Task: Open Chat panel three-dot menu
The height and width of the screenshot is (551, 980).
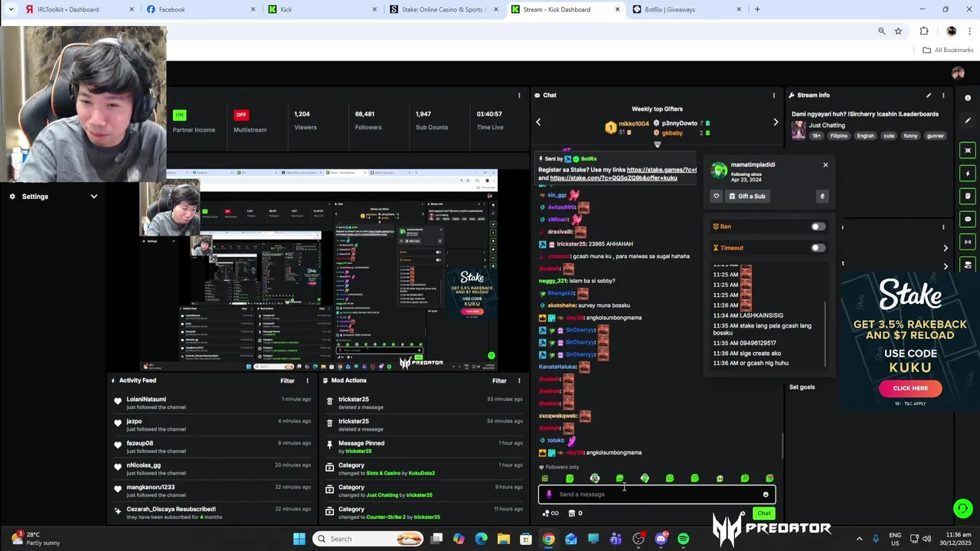Action: pos(773,96)
